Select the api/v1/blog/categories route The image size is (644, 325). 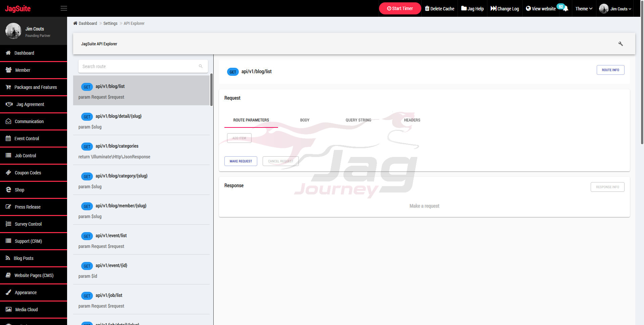tap(142, 150)
